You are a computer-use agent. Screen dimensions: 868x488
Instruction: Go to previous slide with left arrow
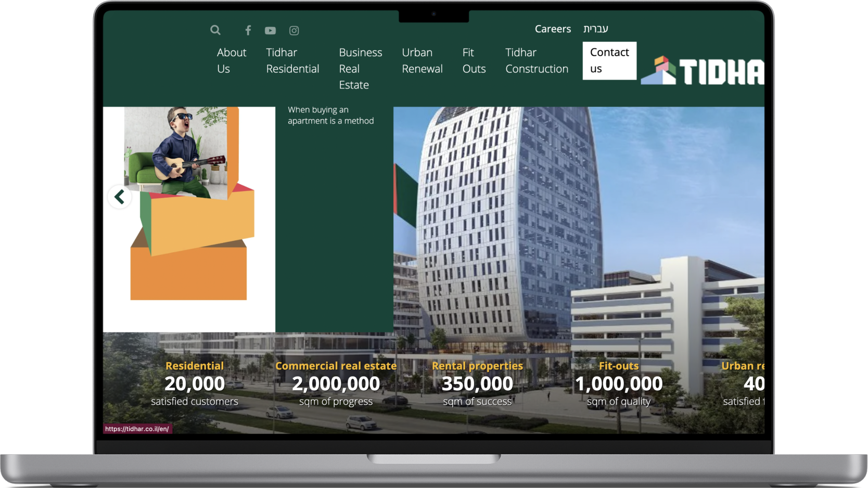(120, 197)
